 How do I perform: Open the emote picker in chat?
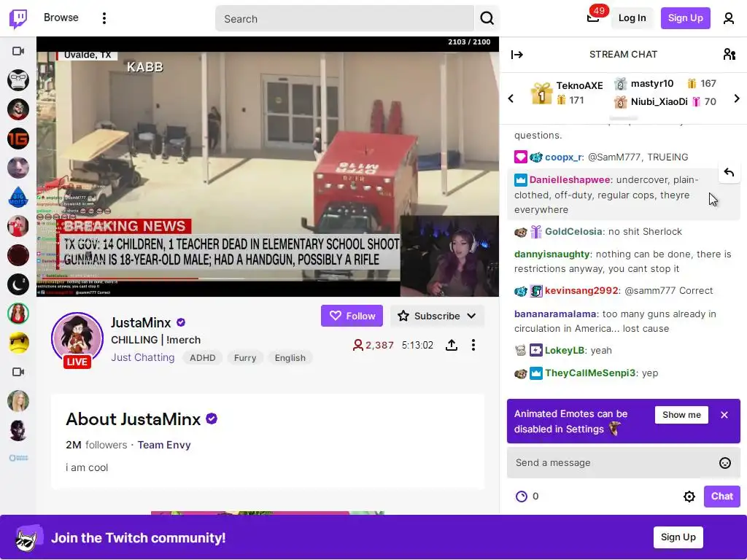[724, 463]
